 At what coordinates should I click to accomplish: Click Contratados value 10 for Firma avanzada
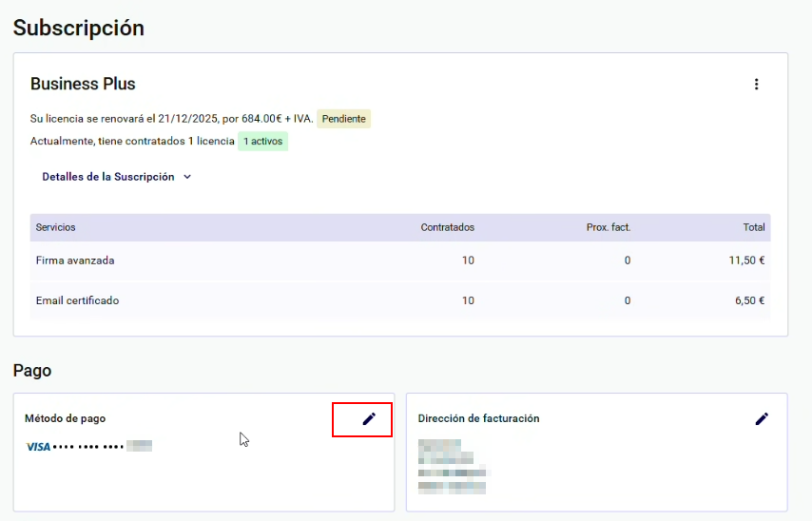pyautogui.click(x=468, y=260)
